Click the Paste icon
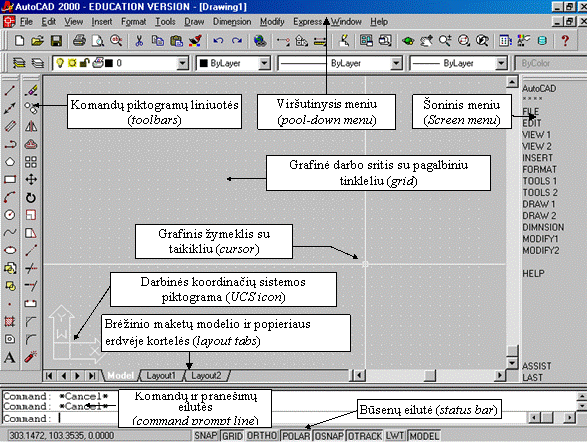The image size is (587, 442). 176,40
